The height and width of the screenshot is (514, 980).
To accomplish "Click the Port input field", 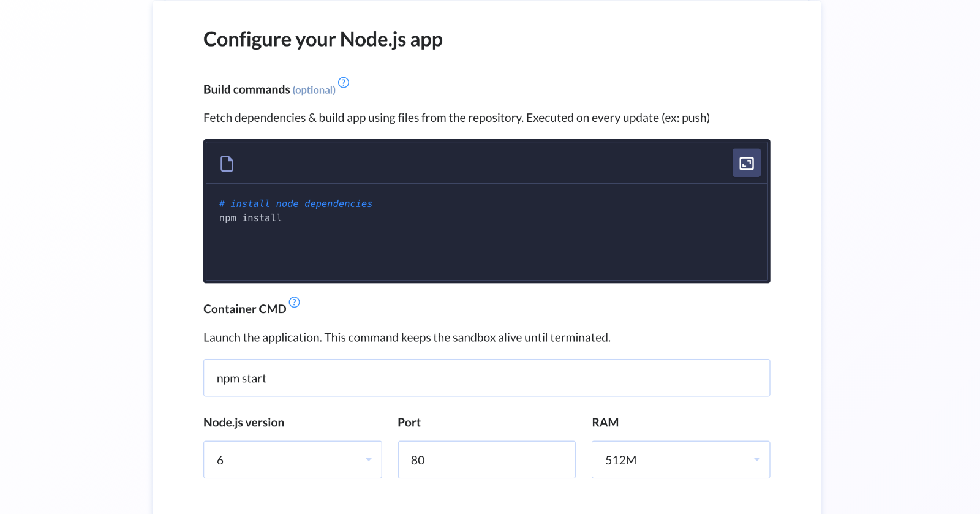I will tap(487, 459).
